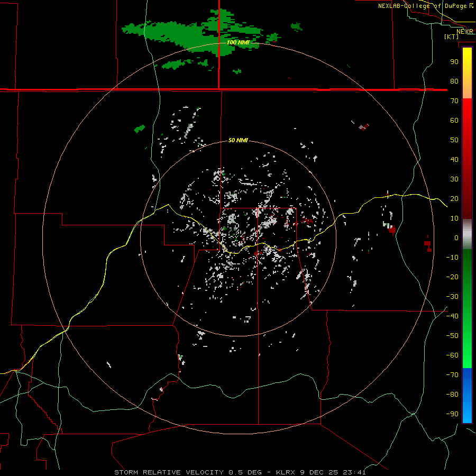
Task: Click the positive 10 knot scale label
Action: 454,218
